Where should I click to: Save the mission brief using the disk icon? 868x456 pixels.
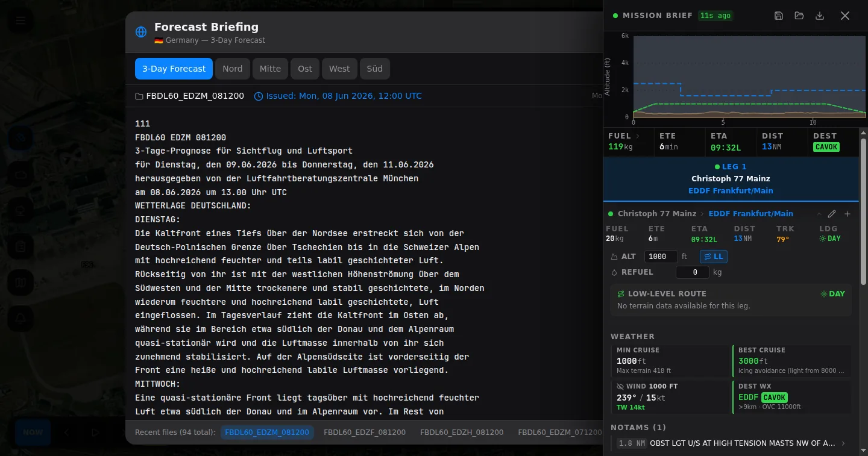point(779,16)
